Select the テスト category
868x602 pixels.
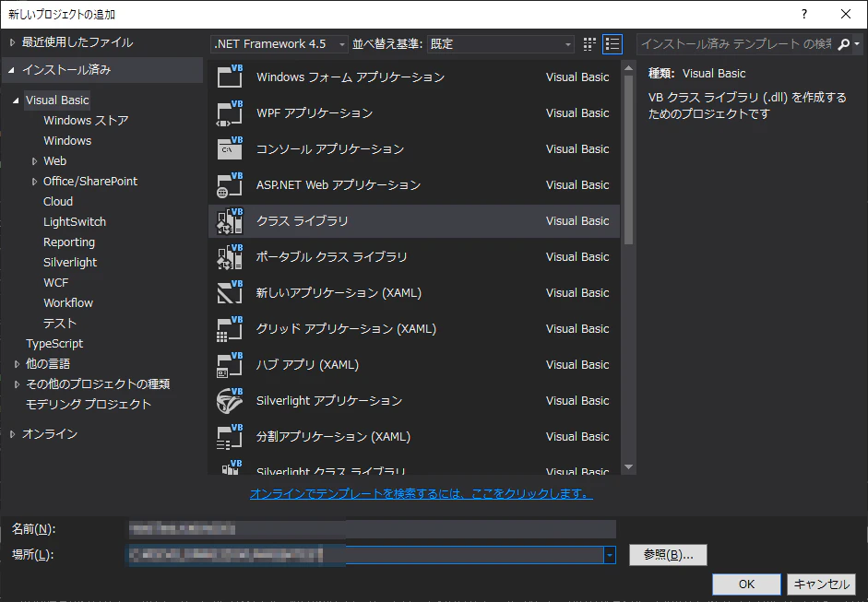(60, 324)
